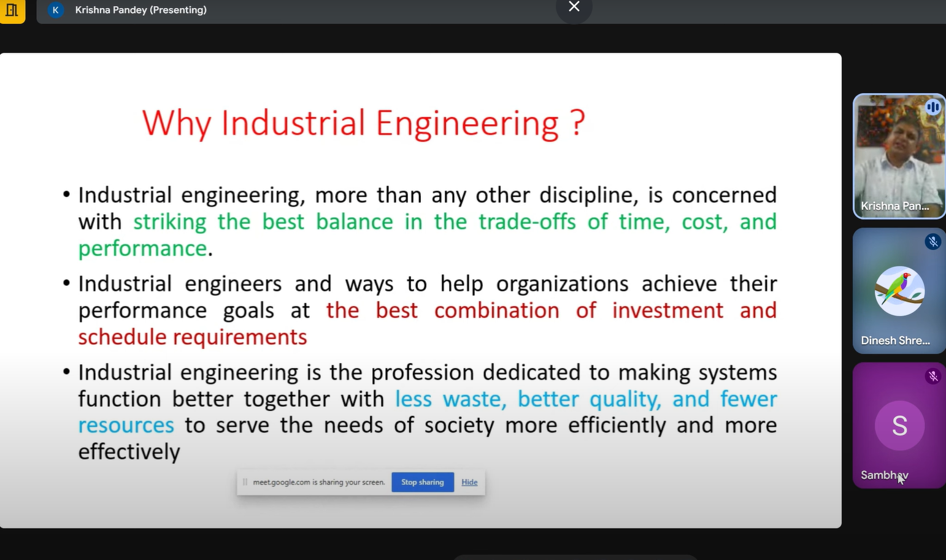Viewport: 946px width, 560px height.
Task: Click the muted microphone icon on Sambhav's tile
Action: coord(933,375)
